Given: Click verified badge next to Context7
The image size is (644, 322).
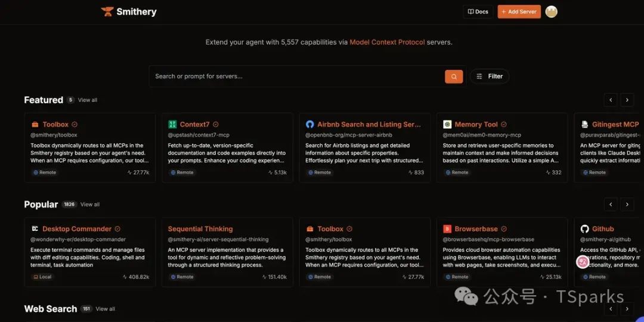Looking at the screenshot, I should [216, 125].
